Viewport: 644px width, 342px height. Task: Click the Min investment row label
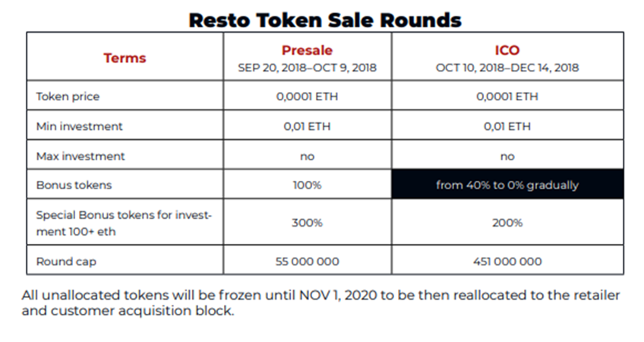79,126
